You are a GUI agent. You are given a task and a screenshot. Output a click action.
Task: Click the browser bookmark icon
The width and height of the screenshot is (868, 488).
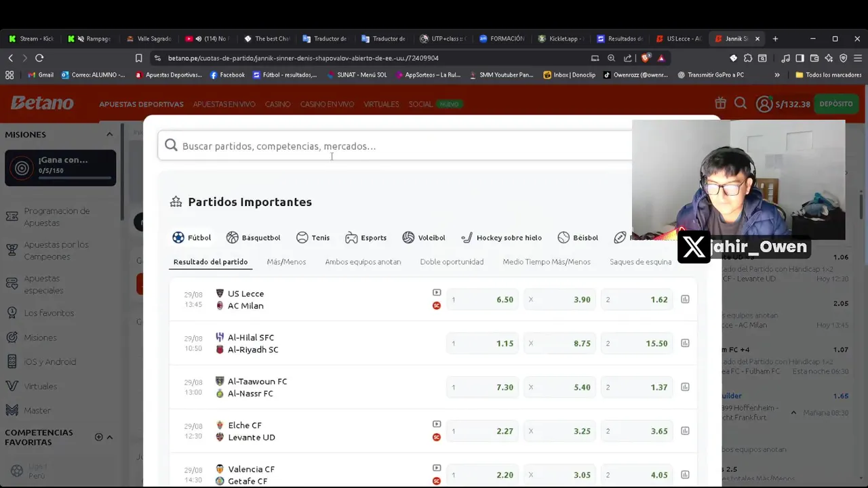(x=138, y=58)
